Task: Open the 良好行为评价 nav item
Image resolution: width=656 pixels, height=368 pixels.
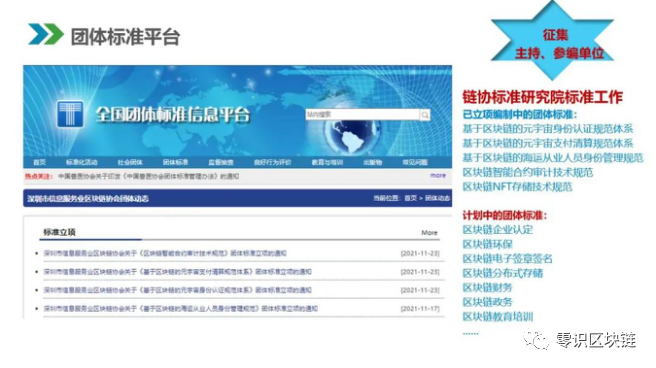Action: (272, 162)
